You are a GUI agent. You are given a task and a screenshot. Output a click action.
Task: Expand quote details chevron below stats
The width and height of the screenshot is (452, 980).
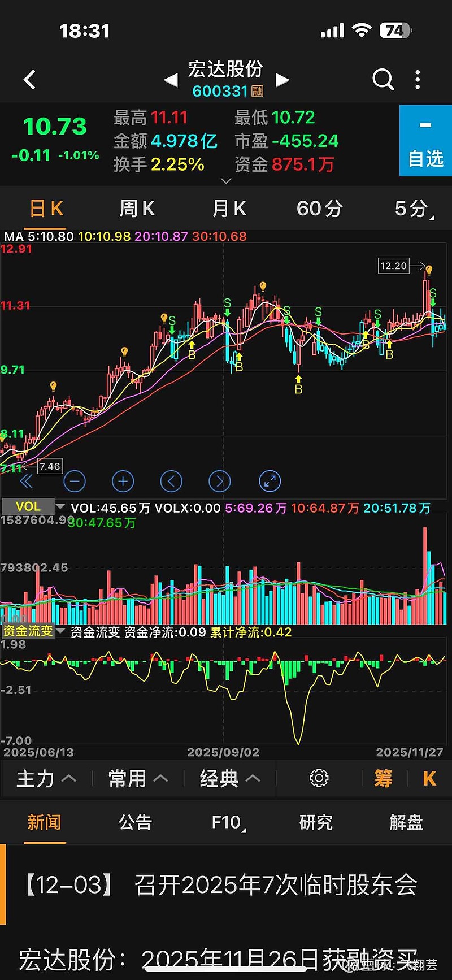226,181
